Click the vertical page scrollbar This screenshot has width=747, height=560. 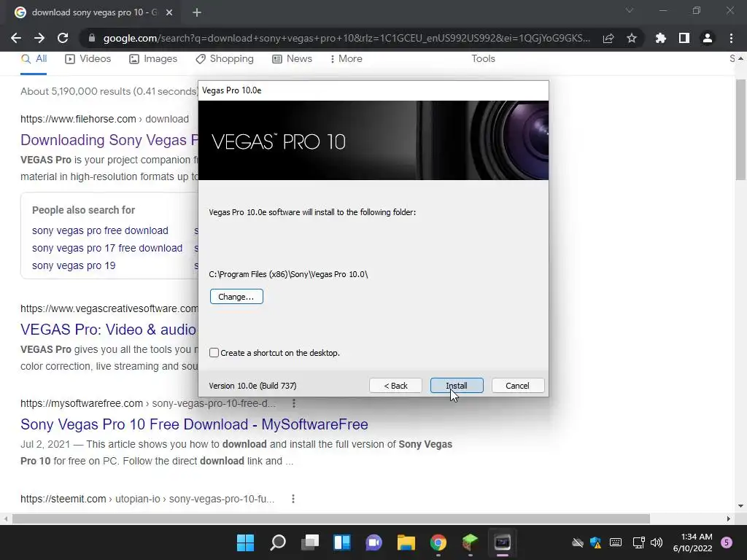[x=740, y=130]
